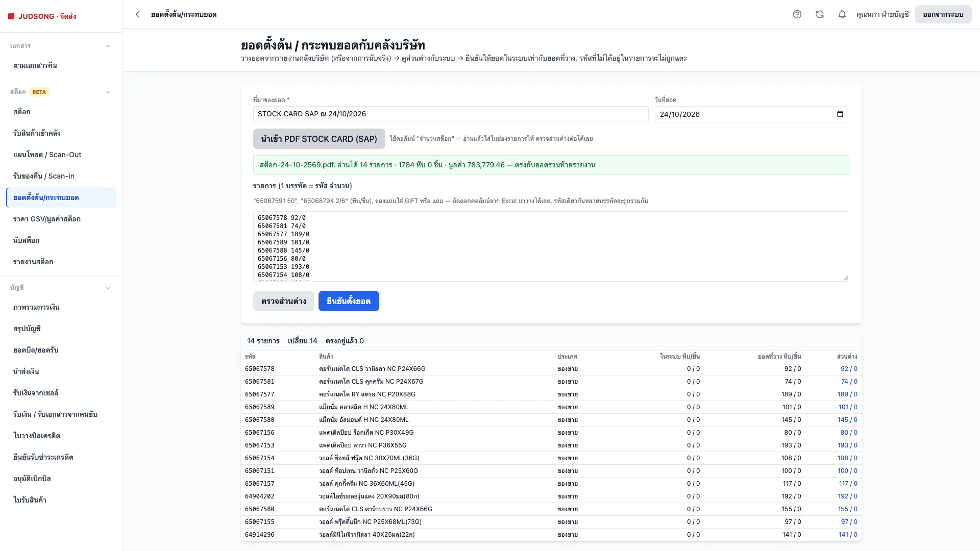Image resolution: width=980 pixels, height=551 pixels.
Task: Open รายงานสต็อก in the sidebar
Action: [x=61, y=262]
